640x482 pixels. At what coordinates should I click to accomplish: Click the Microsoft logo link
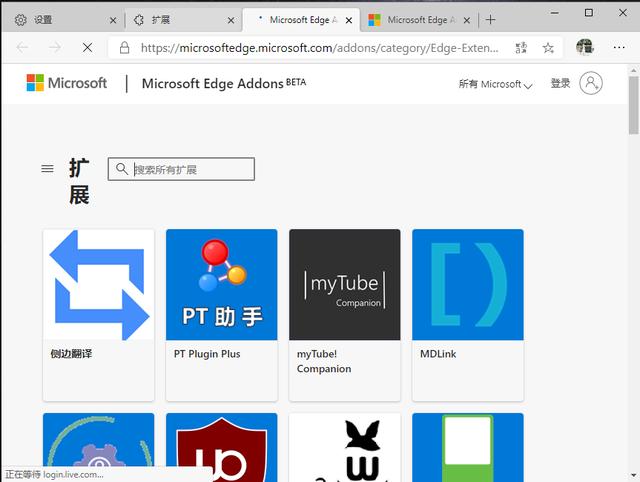(x=67, y=83)
